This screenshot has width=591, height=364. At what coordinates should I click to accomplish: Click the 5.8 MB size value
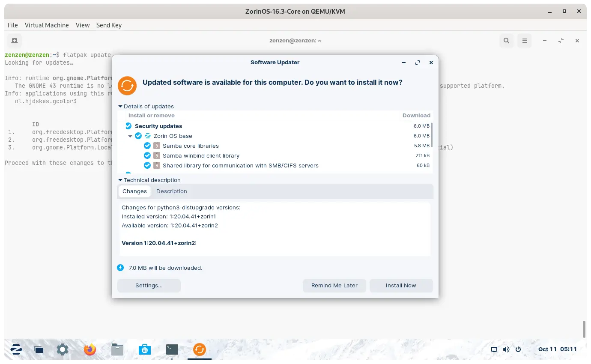[422, 146]
